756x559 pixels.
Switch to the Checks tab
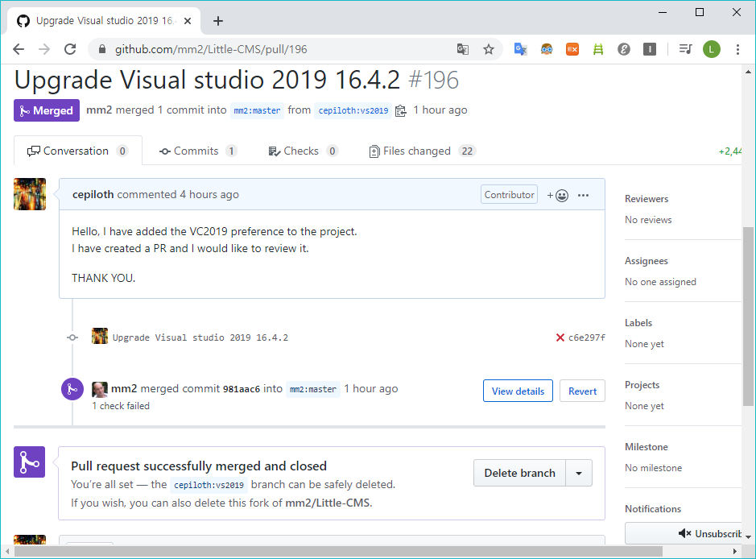tap(304, 151)
